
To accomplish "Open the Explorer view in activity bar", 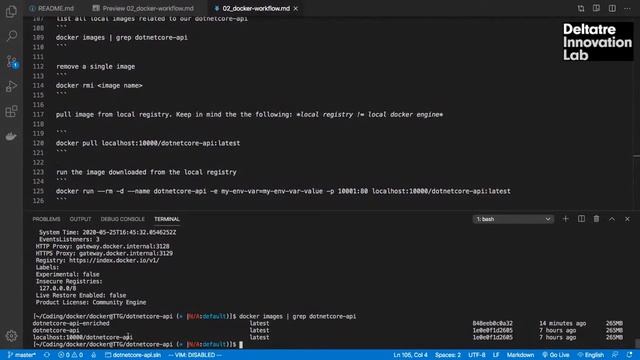I will (11, 11).
